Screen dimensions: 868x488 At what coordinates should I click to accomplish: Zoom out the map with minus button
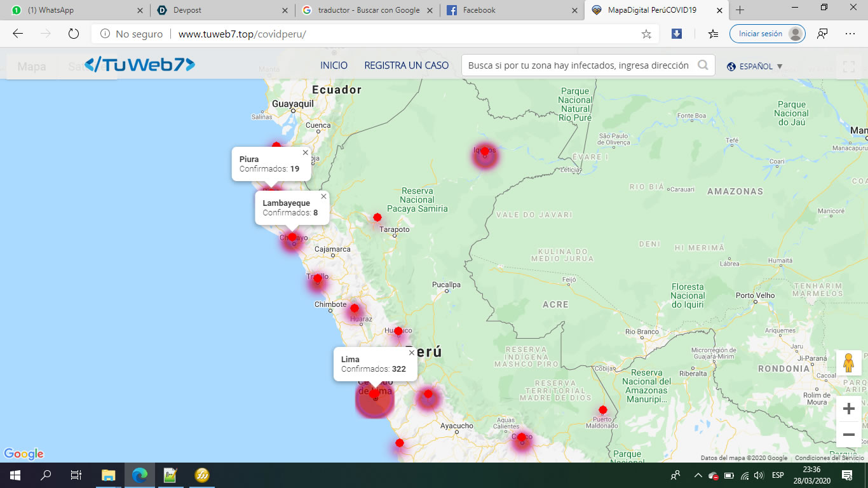[848, 435]
